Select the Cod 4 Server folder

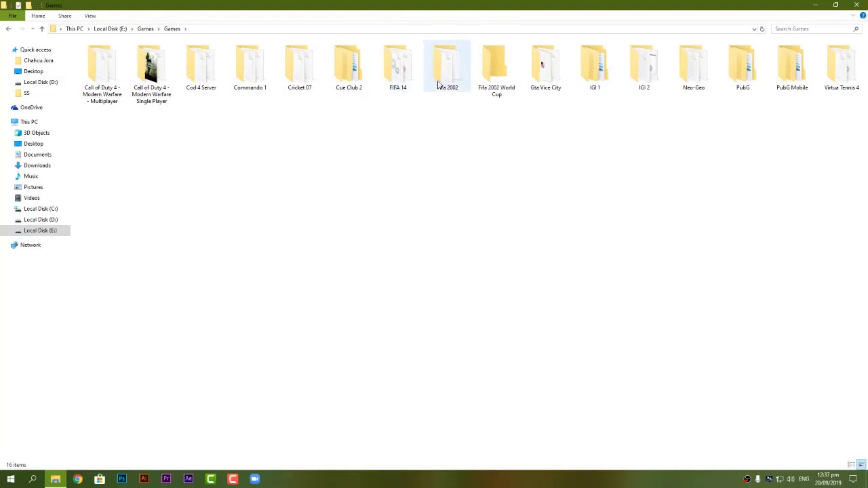[201, 68]
